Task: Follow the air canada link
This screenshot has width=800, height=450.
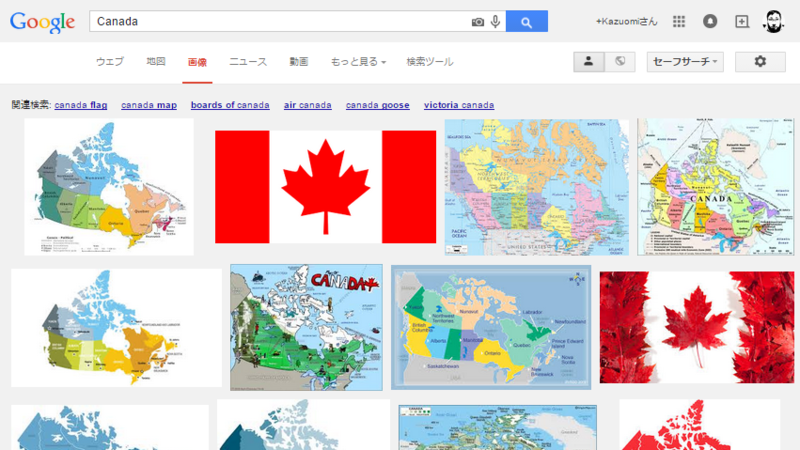Action: 308,105
